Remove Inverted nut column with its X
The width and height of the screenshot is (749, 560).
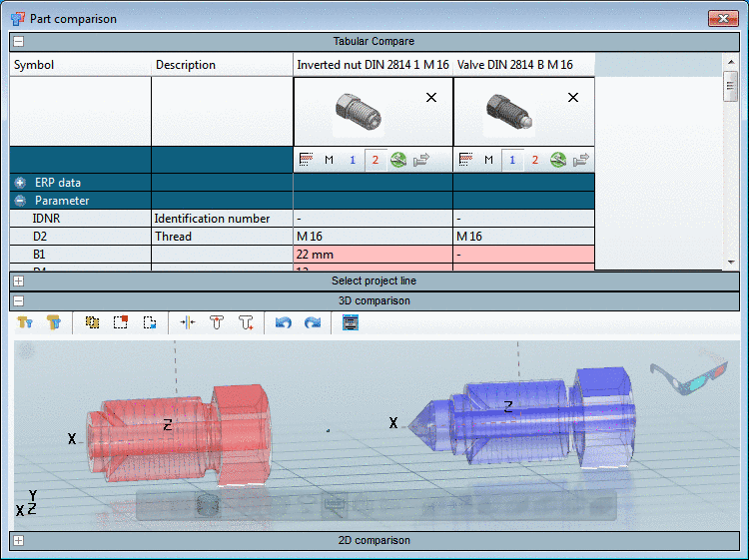[431, 98]
